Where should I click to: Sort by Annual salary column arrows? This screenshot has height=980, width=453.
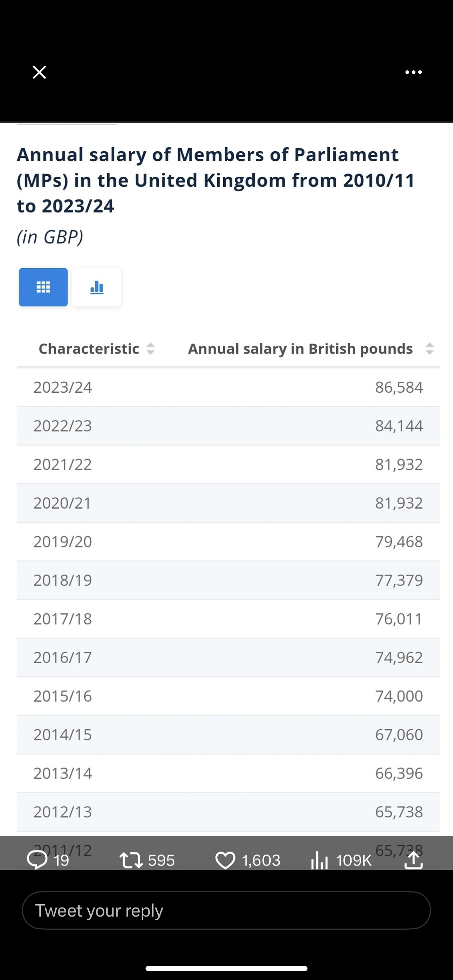[429, 349]
